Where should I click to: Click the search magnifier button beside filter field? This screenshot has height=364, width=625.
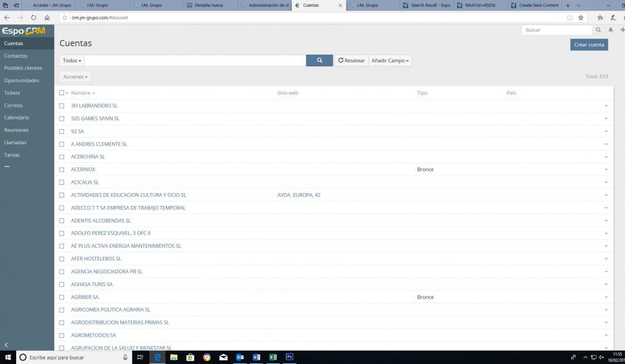(319, 60)
